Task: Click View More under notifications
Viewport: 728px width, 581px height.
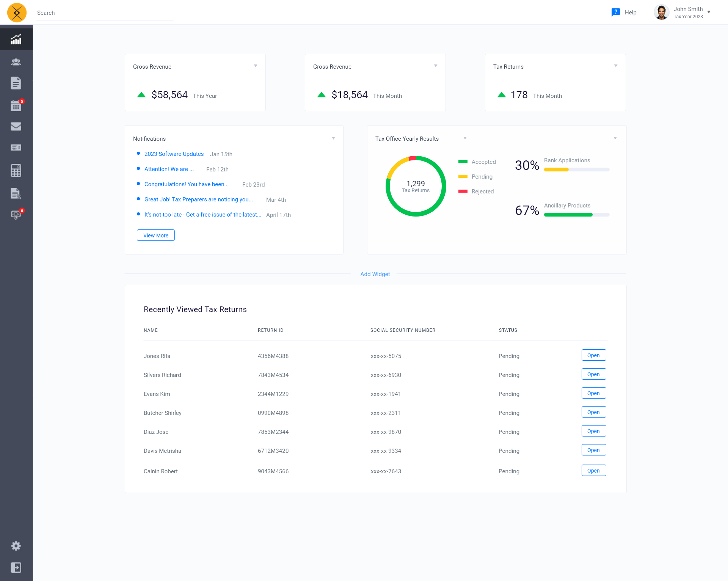Action: point(155,235)
